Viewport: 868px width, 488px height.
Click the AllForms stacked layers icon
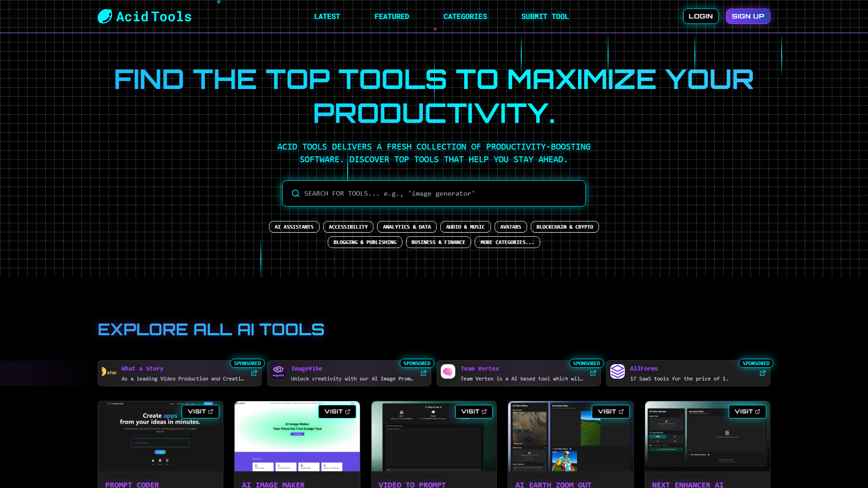coord(618,371)
